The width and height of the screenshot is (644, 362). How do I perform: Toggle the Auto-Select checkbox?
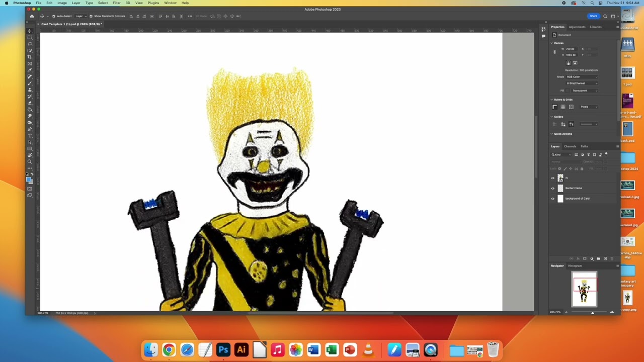click(x=54, y=16)
